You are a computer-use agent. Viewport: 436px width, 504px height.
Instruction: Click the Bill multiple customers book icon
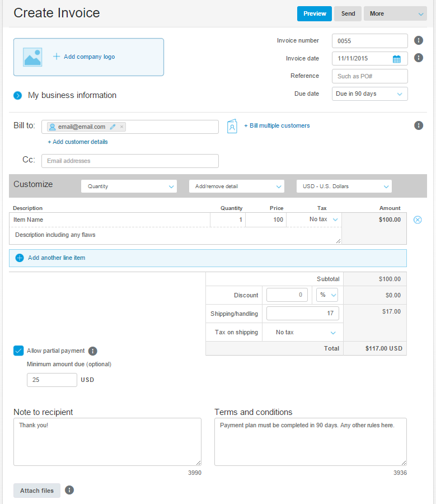tap(232, 126)
